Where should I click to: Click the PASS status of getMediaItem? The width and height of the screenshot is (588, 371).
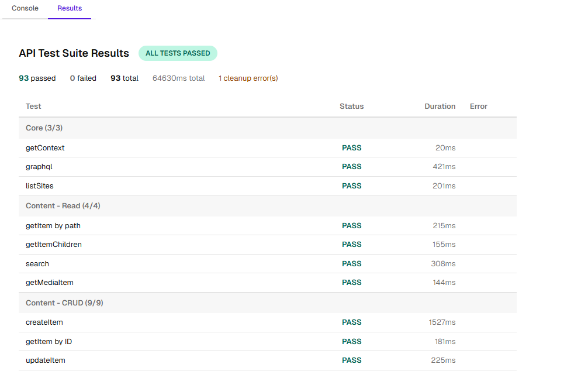tap(351, 282)
